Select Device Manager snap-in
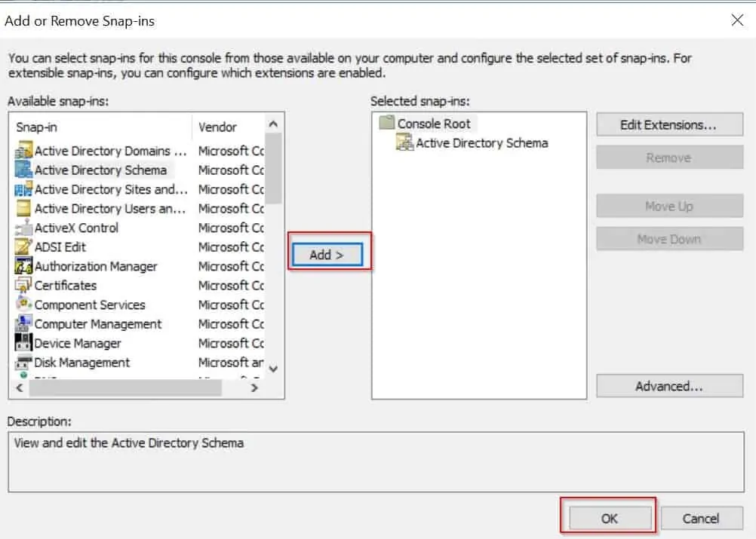This screenshot has height=539, width=756. [x=78, y=344]
